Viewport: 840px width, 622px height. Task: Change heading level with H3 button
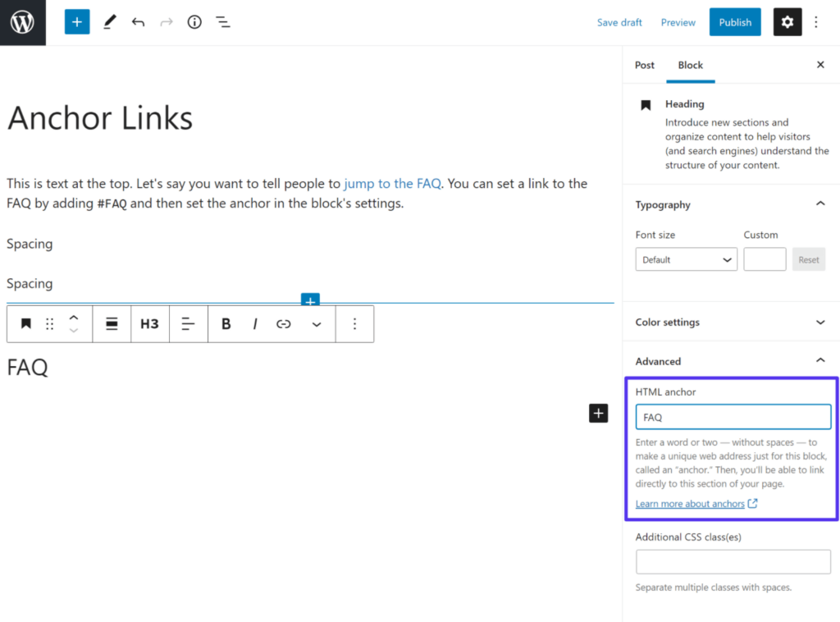pos(149,324)
